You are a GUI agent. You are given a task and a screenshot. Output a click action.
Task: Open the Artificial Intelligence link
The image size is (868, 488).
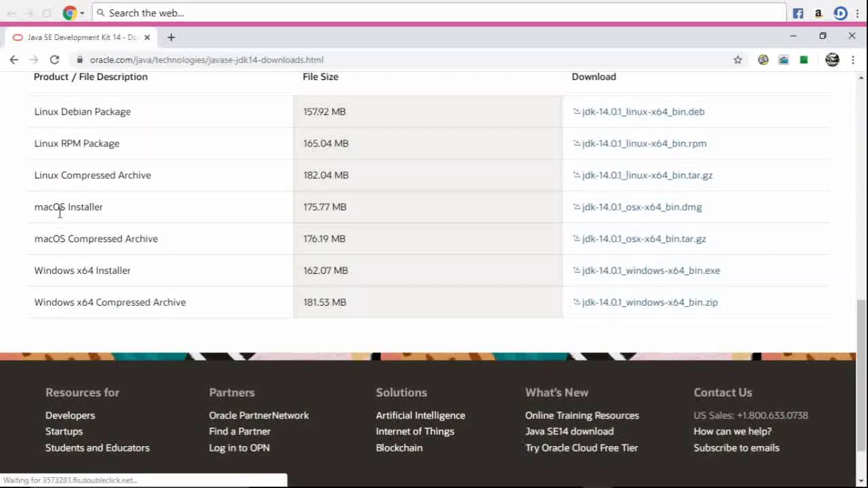tap(420, 415)
